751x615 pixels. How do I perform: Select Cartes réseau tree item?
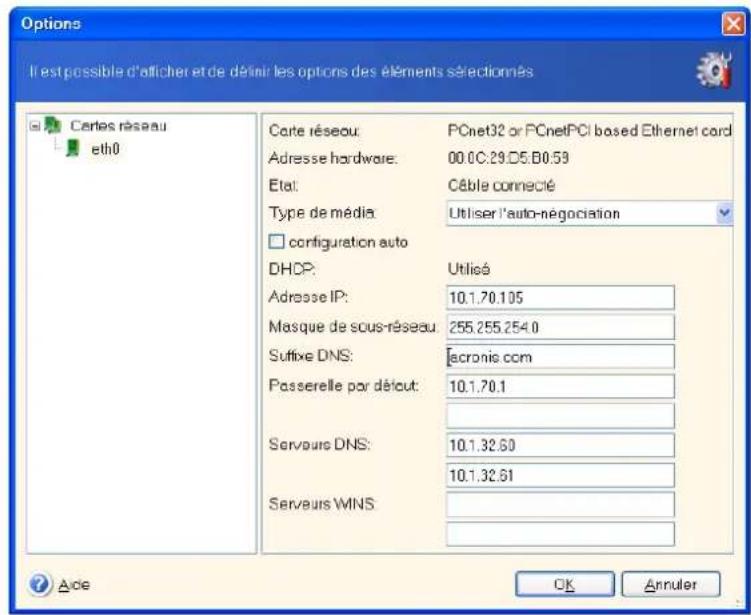pos(118,126)
